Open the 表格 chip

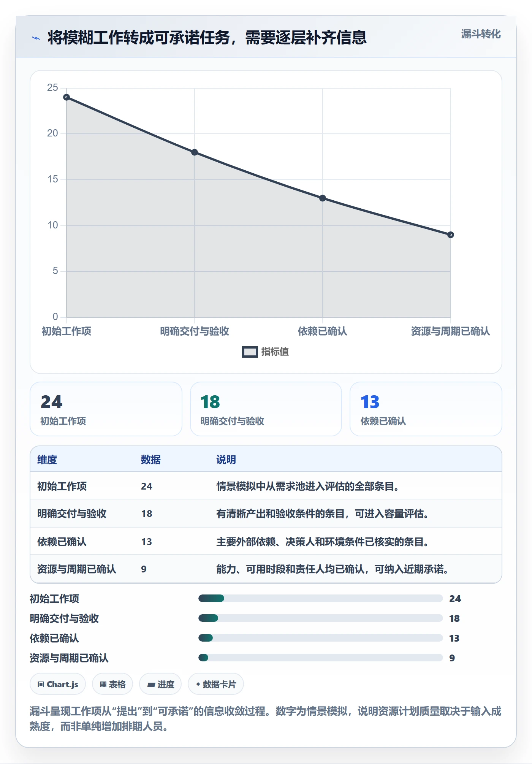click(112, 684)
